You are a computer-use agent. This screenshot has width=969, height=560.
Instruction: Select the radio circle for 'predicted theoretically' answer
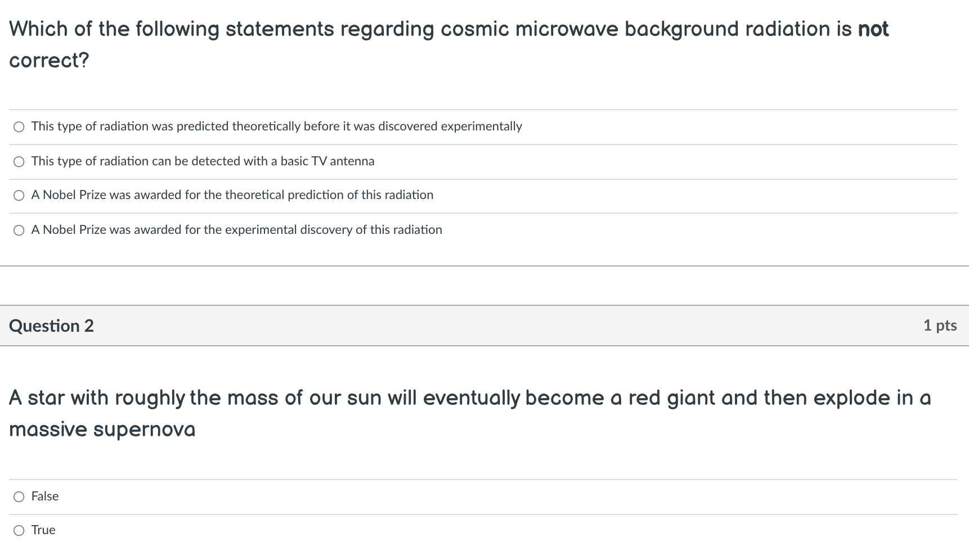point(19,127)
